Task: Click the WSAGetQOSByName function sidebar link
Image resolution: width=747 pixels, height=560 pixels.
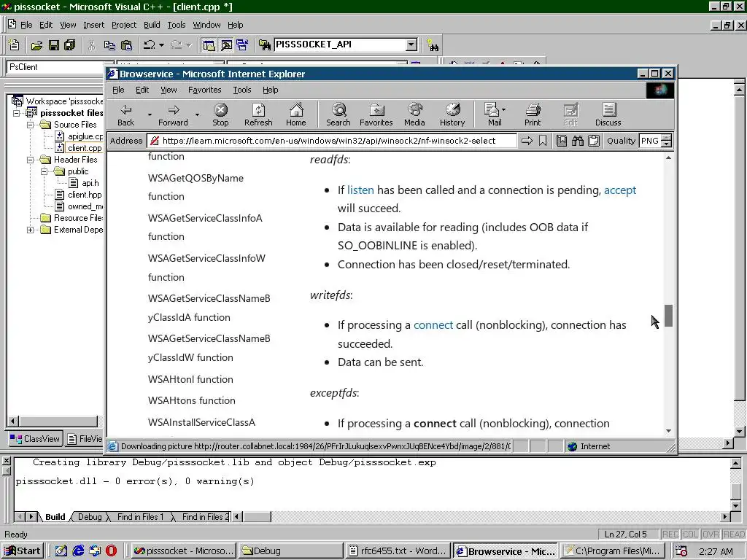Action: coord(196,187)
